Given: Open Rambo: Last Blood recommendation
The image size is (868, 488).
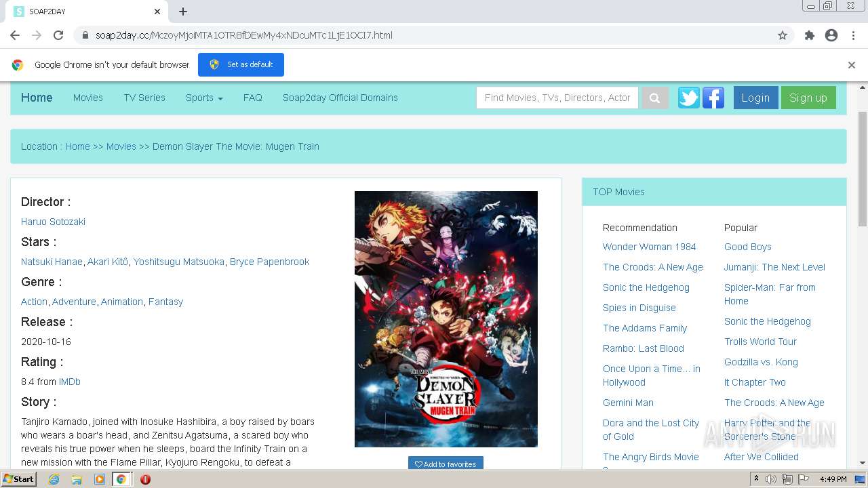Looking at the screenshot, I should [644, 348].
